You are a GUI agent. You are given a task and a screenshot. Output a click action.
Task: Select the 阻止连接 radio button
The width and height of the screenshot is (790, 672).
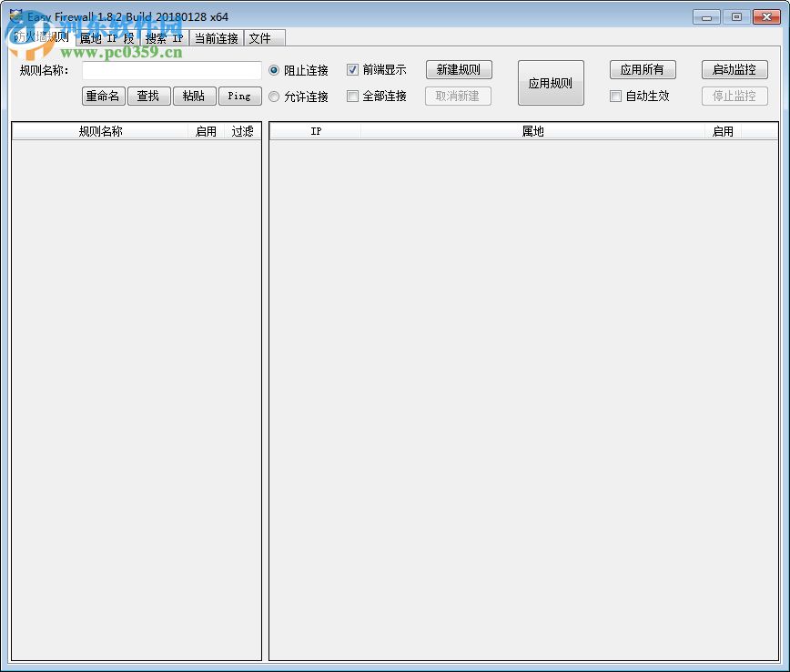coord(275,70)
